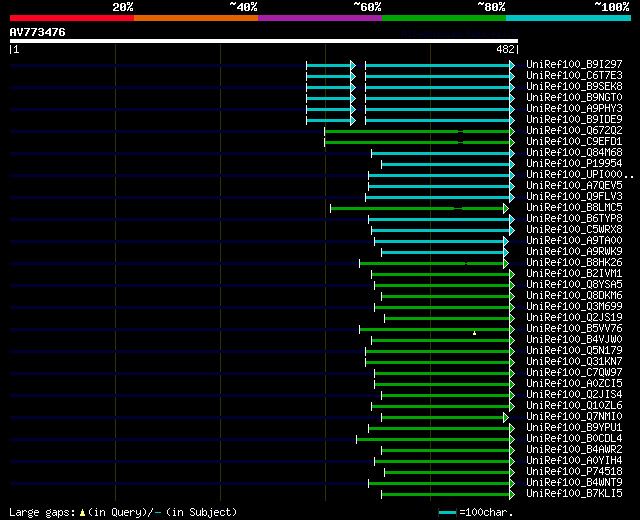Select the UniRef100_C5WRX8 label
This screenshot has height=520, width=640.
point(574,230)
